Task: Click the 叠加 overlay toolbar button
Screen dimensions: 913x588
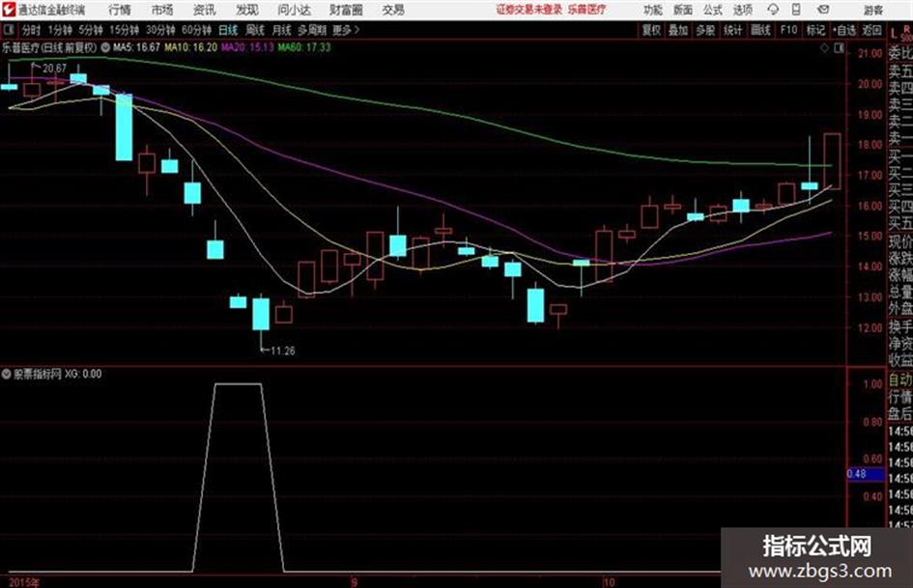Action: coord(678,30)
